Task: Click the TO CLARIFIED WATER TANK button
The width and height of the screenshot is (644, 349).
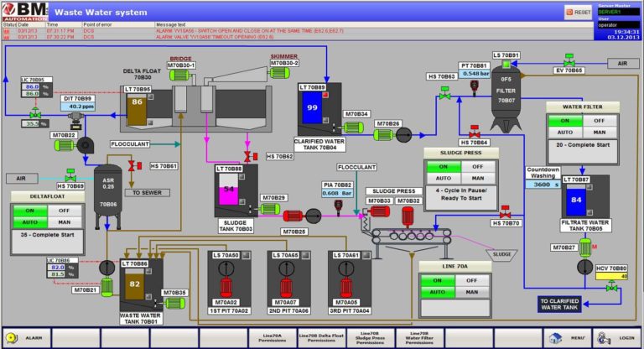Action: [559, 305]
